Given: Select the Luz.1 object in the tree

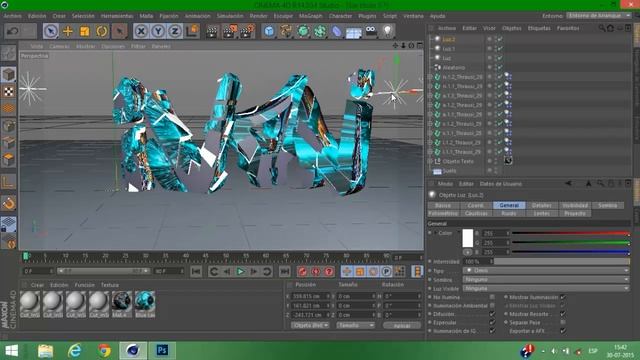Looking at the screenshot, I should pyautogui.click(x=449, y=49).
